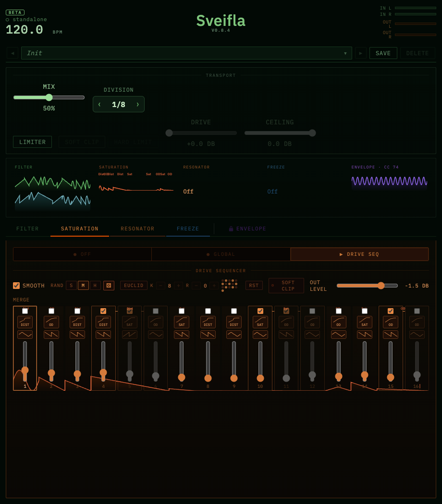This screenshot has height=504, width=442.
Task: Select the OD curve icon on step 2
Action: (x=51, y=322)
